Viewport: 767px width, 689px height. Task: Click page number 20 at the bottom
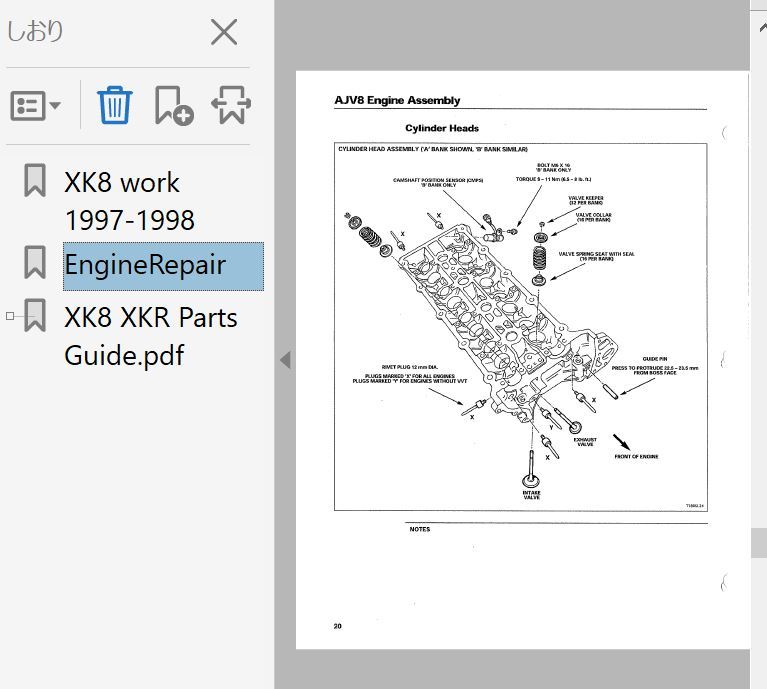(x=338, y=626)
